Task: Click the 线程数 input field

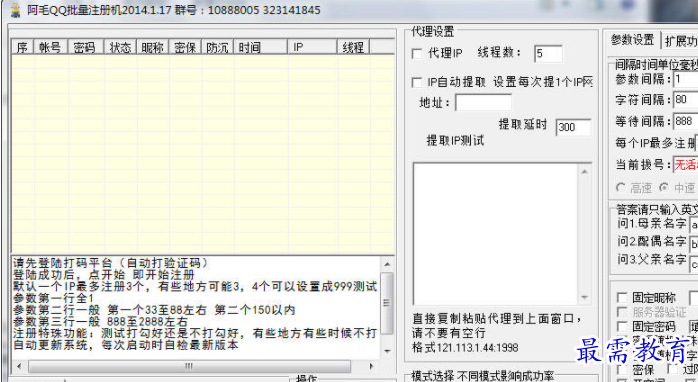Action: [x=548, y=54]
